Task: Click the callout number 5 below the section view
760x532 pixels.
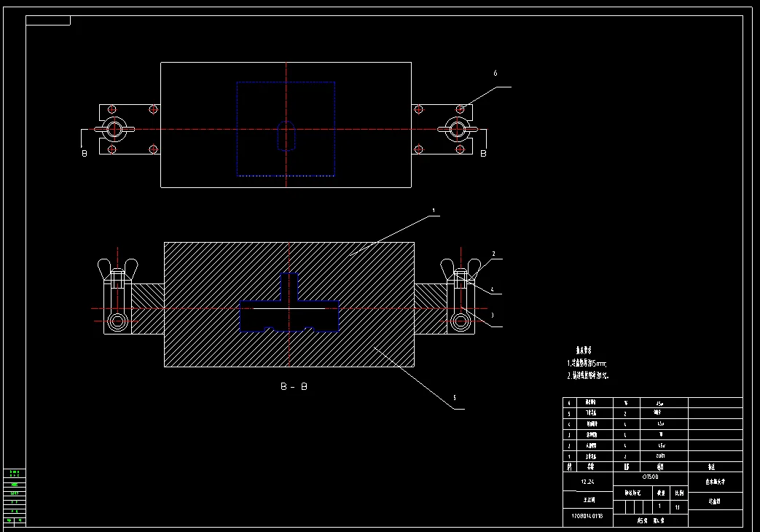Action: click(x=454, y=398)
